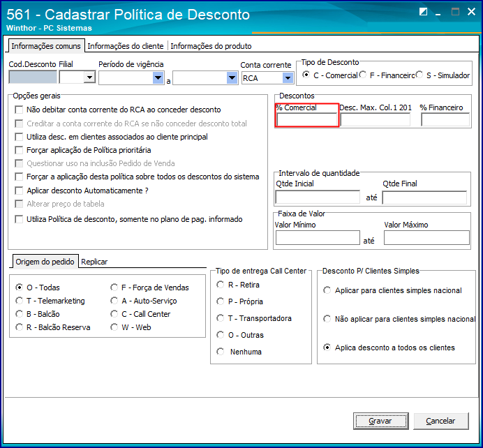Viewport: 483px width, 448px height.
Task: Click the Cod.Desconto field
Action: tap(33, 77)
